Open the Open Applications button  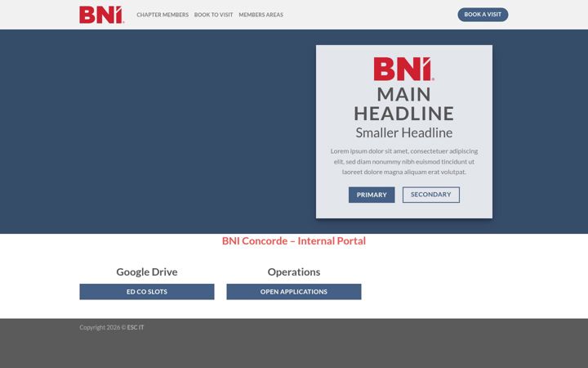tap(294, 292)
